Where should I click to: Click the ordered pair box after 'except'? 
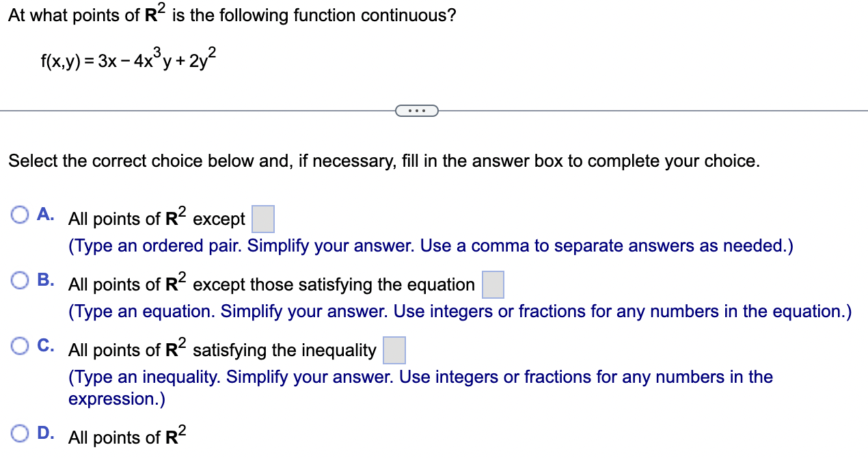(263, 219)
